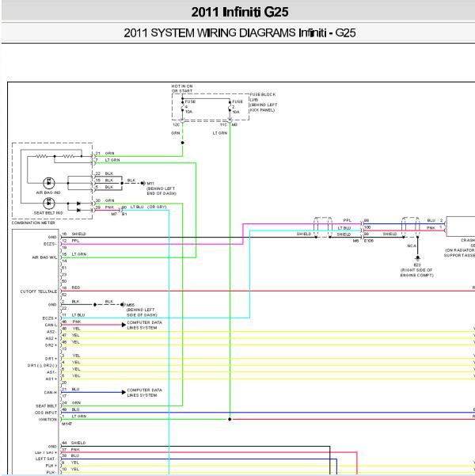
Task: Click the "CAN-L" terminal label
Action: (51, 325)
